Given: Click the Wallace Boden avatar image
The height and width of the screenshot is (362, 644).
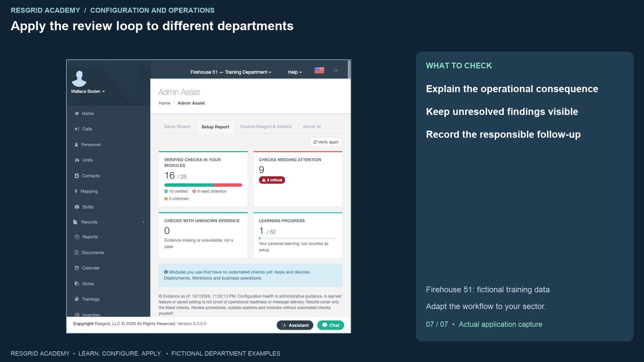Looking at the screenshot, I should 79,79.
